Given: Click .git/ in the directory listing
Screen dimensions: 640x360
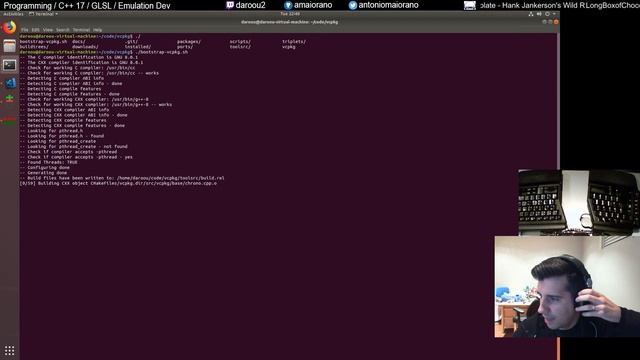Looking at the screenshot, I should coord(131,42).
